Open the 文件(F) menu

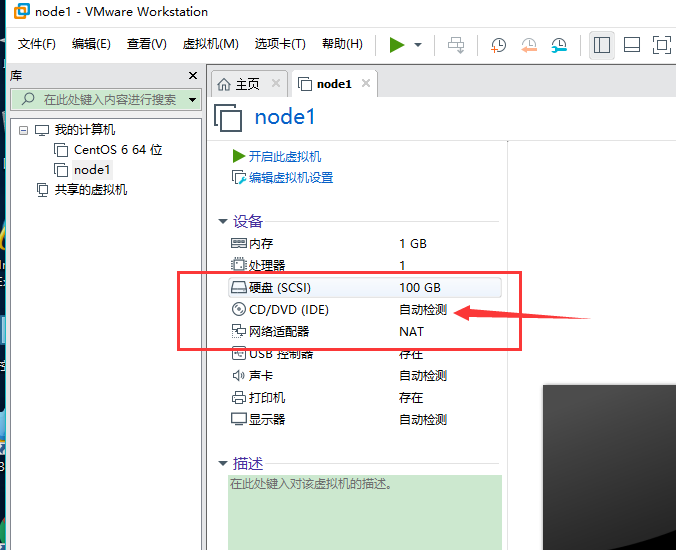tap(37, 44)
